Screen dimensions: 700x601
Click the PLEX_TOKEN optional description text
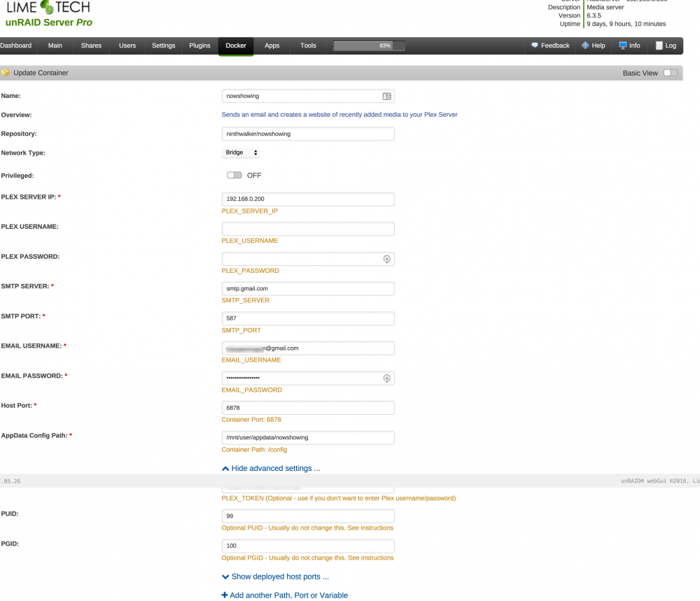tap(338, 498)
